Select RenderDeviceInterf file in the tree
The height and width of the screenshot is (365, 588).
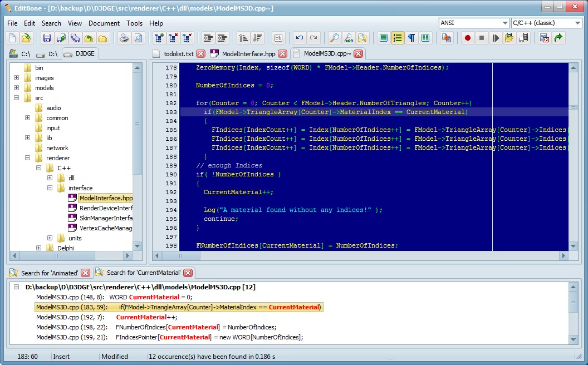(106, 208)
